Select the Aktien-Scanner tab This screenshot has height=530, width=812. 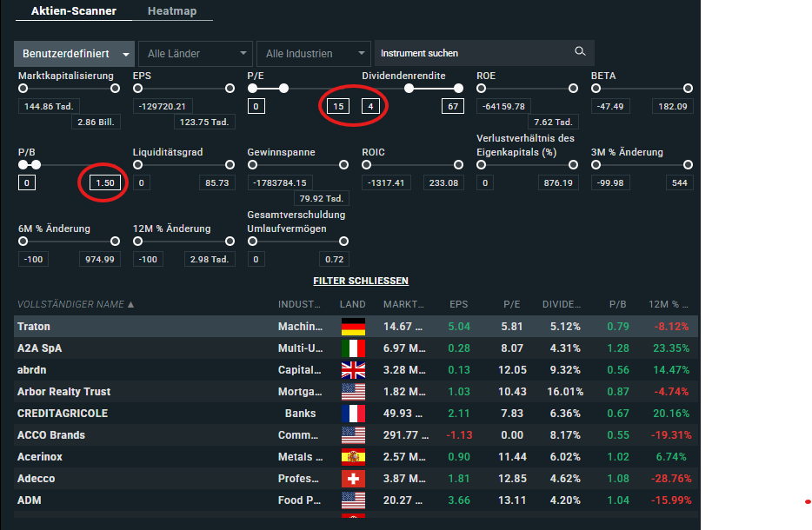[72, 11]
